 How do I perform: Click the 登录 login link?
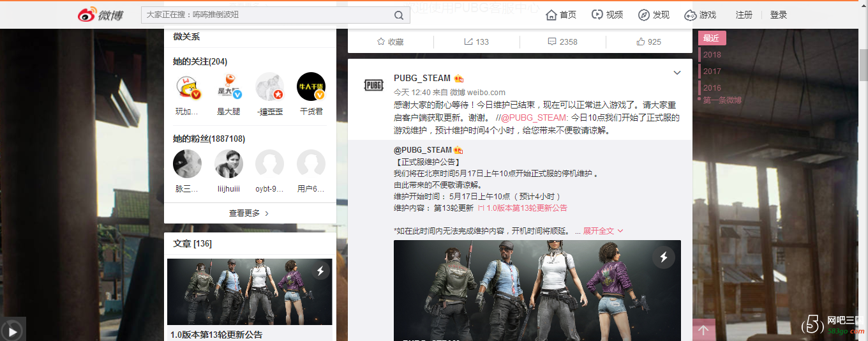(x=779, y=15)
